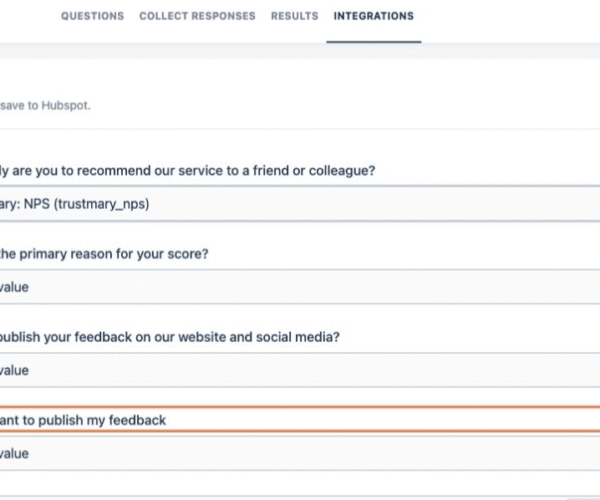Click the gray strip below the tab bar

300,51
